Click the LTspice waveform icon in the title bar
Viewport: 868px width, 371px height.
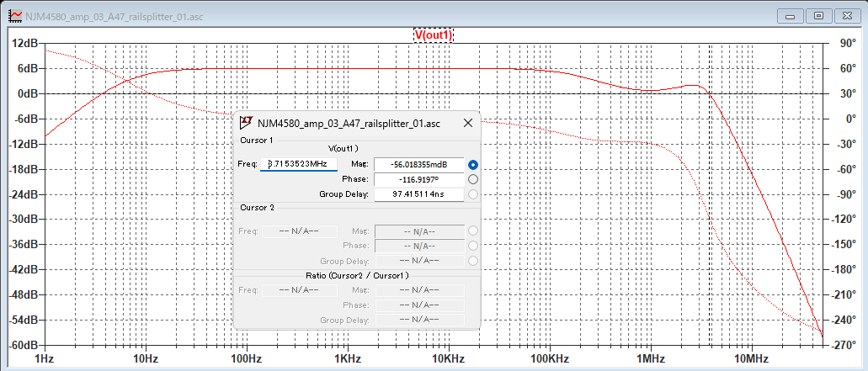click(x=13, y=16)
